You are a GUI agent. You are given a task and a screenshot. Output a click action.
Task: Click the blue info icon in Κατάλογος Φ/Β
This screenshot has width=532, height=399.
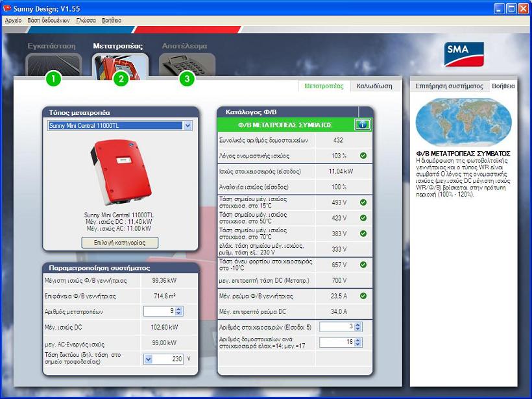click(363, 125)
